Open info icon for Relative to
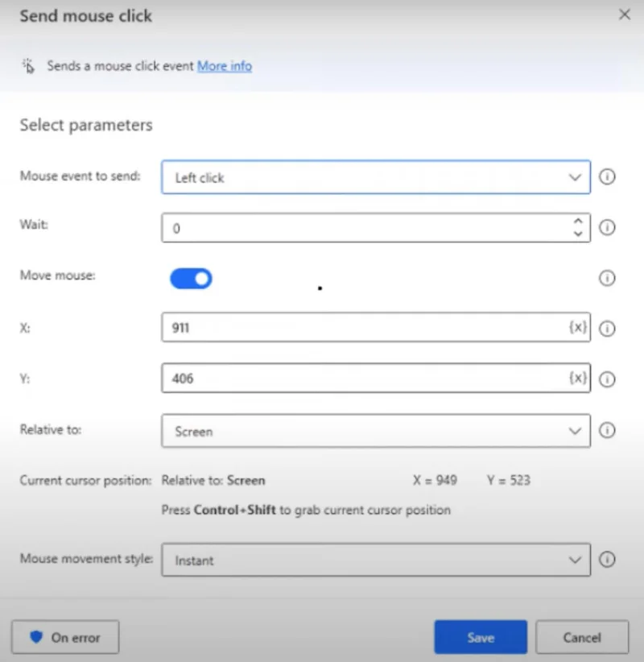This screenshot has height=662, width=644. click(x=607, y=430)
